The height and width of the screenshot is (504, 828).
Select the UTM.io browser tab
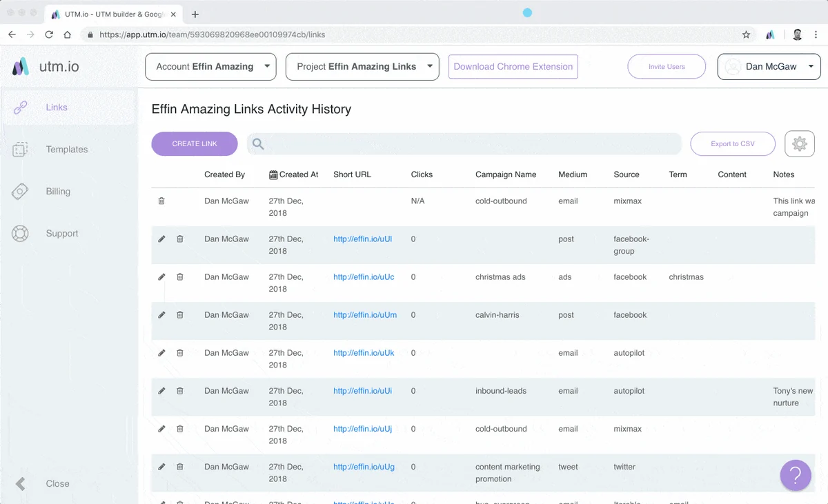(x=114, y=14)
